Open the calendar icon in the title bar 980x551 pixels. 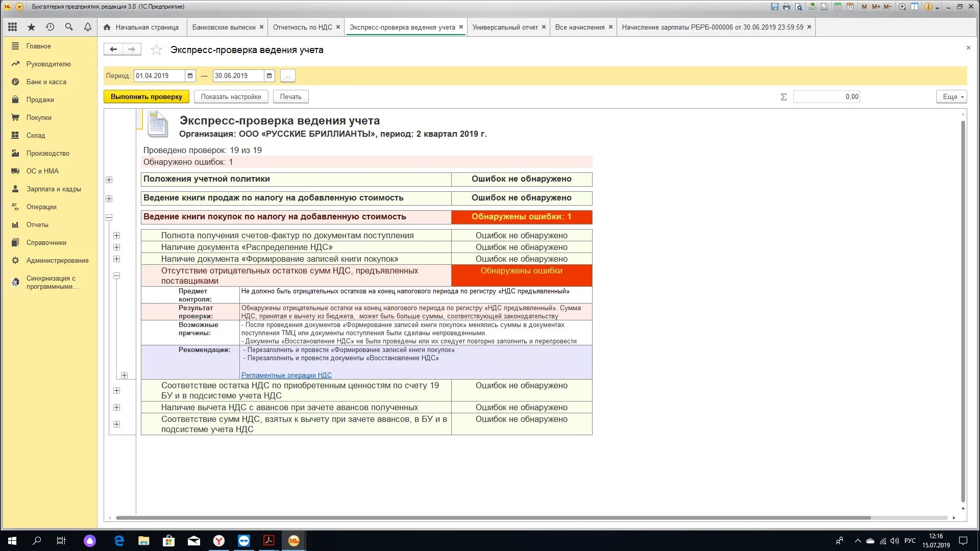(850, 7)
